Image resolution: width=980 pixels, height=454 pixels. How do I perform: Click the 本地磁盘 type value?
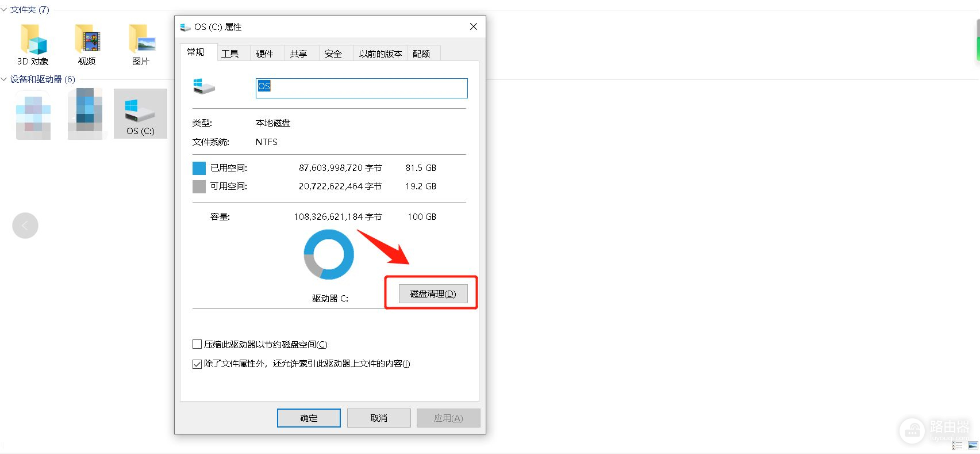273,123
